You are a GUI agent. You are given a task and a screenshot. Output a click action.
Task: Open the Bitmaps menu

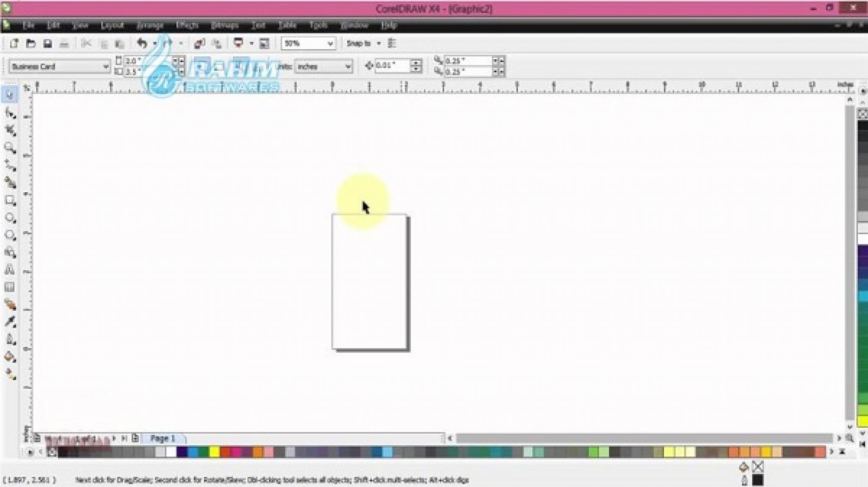point(225,25)
